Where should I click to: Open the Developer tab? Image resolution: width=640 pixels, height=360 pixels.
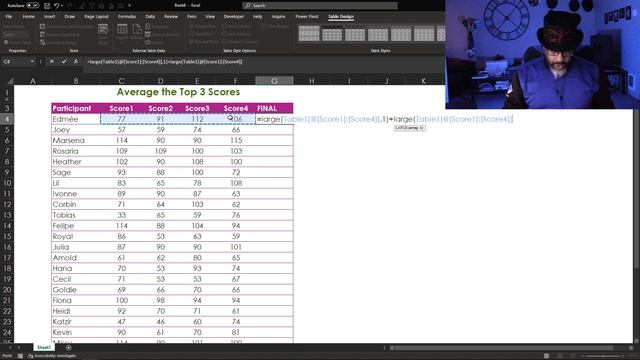pos(233,17)
